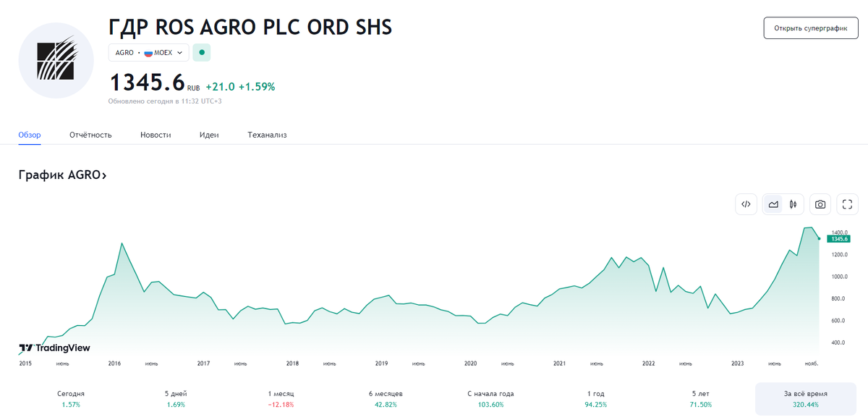Choose the 1 месяц time range
The image size is (868, 420).
point(281,399)
